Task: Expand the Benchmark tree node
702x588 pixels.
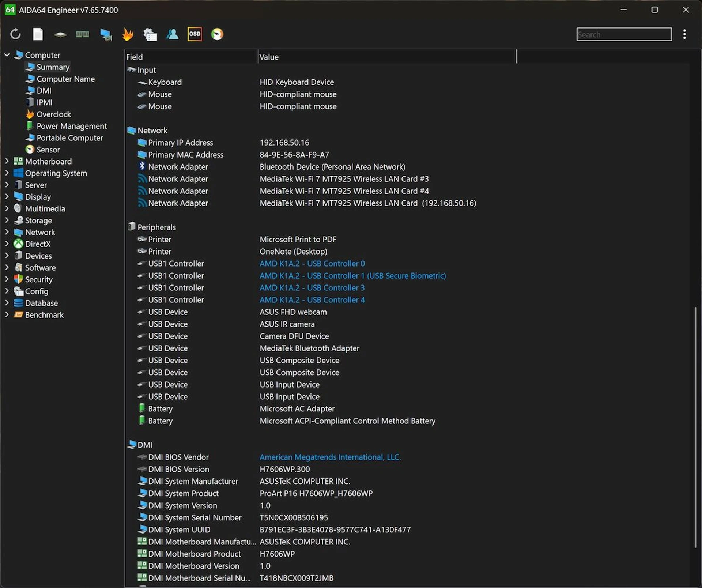Action: [7, 314]
